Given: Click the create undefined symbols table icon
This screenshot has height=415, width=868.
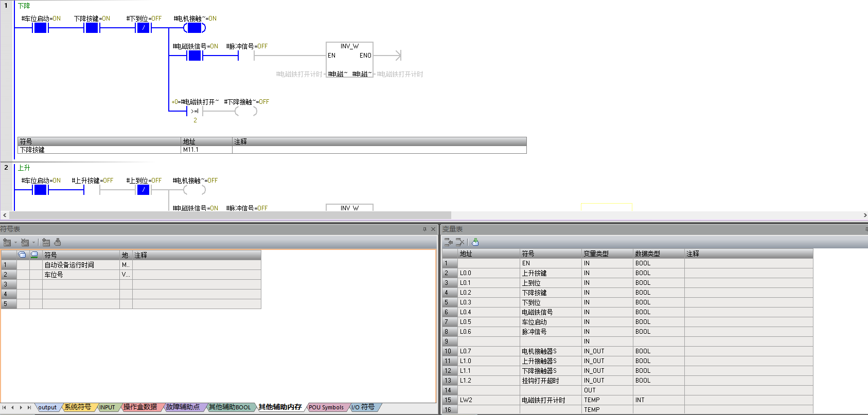Looking at the screenshot, I should [46, 242].
